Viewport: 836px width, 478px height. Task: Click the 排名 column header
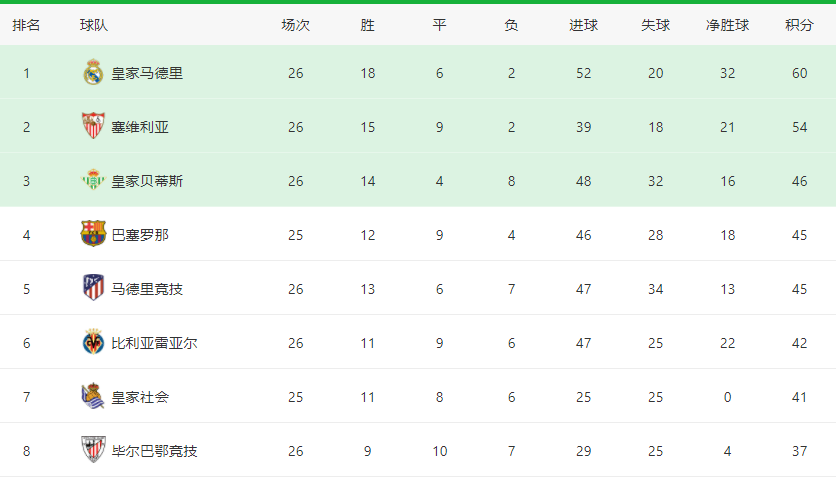pos(26,25)
